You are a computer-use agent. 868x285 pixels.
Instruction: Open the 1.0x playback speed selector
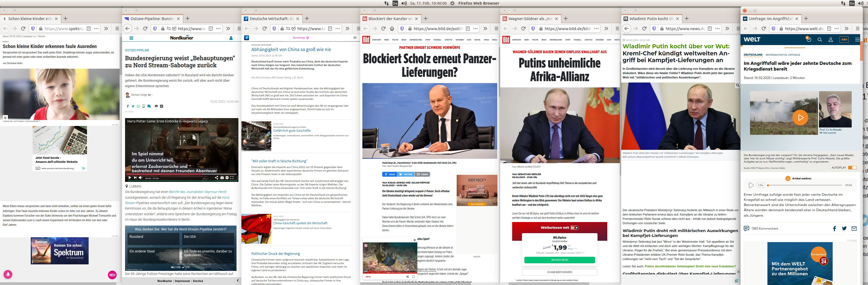tap(761, 185)
